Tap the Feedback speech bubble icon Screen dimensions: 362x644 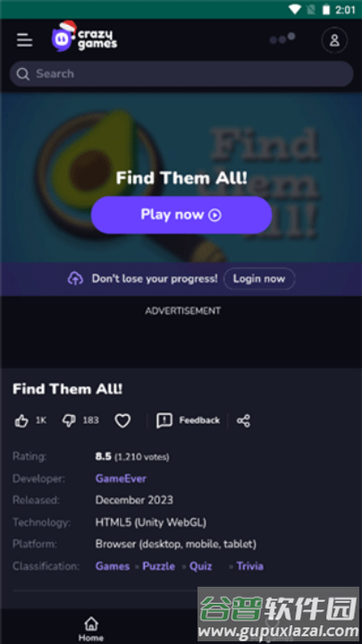tap(164, 420)
